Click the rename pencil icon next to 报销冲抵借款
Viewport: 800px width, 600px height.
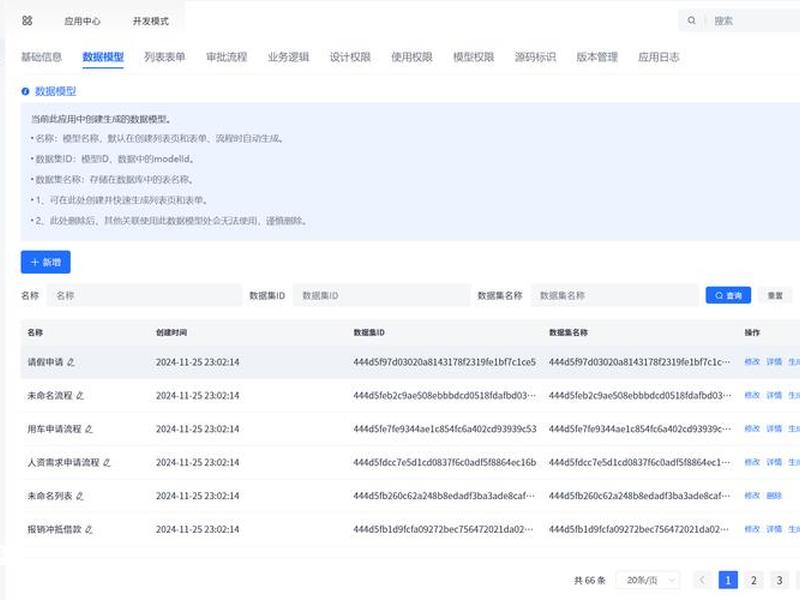click(89, 530)
